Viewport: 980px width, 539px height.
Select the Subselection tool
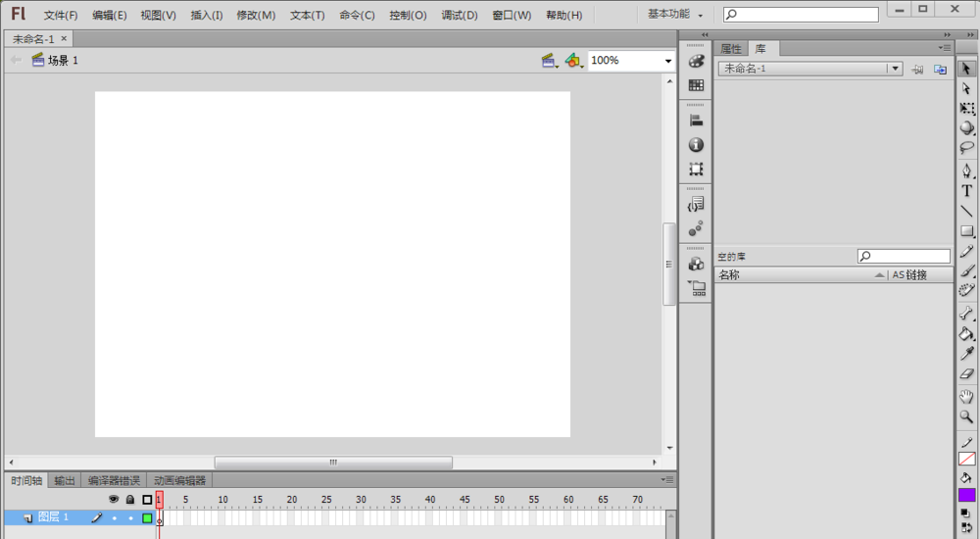click(966, 88)
